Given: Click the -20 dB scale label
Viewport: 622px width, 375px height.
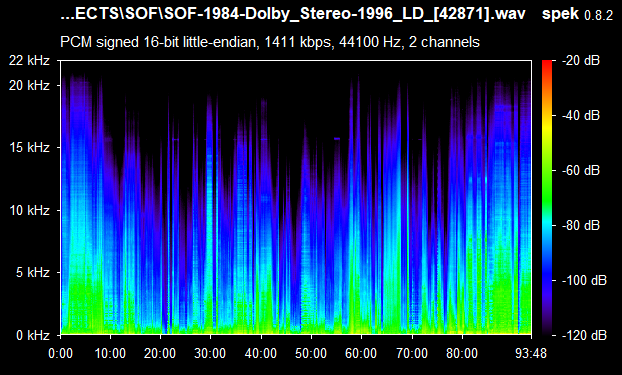Looking at the screenshot, I should coord(581,61).
